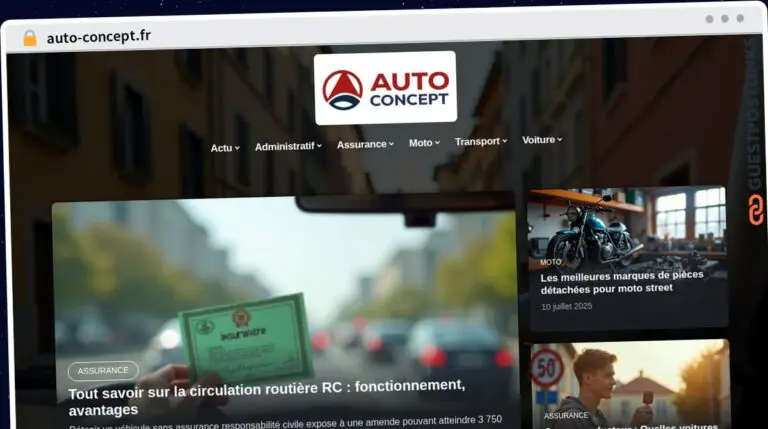Expand the Assurance menu chevron
Viewport: 768px width, 429px height.
click(x=391, y=144)
